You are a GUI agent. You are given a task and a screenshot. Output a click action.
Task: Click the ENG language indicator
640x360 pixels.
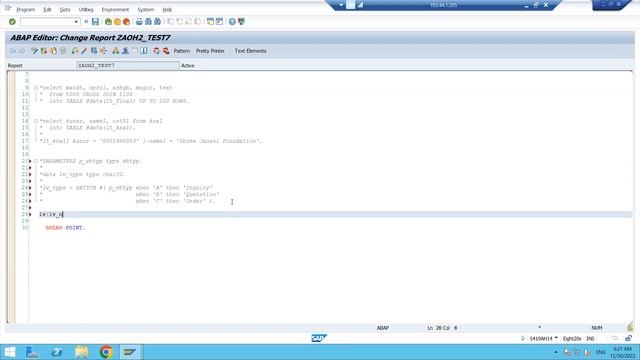click(x=601, y=352)
